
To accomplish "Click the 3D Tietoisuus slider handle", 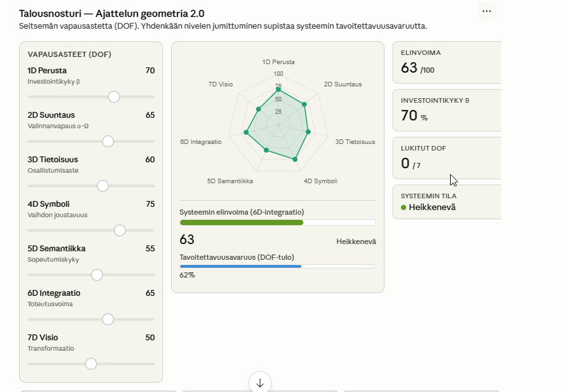I will (102, 186).
